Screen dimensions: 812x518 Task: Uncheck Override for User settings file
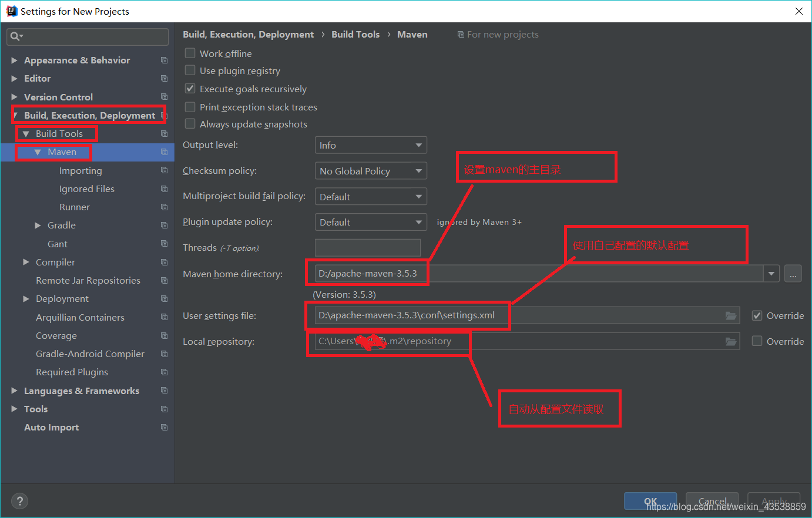pyautogui.click(x=757, y=315)
